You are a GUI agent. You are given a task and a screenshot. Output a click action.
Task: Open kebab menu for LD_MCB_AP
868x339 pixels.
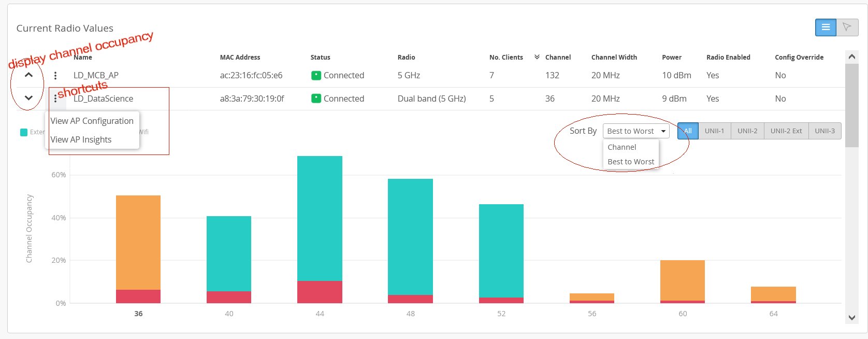(x=55, y=76)
